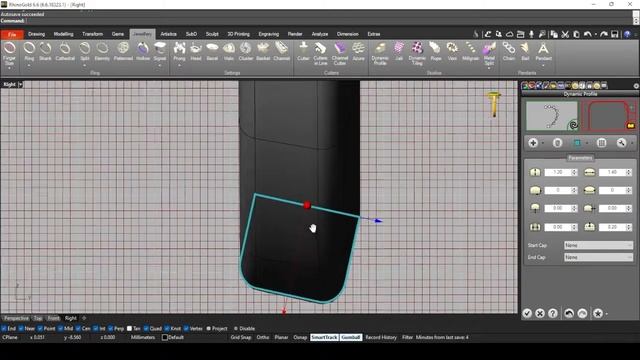This screenshot has width=640, height=360.
Task: Click the red File button
Action: 12,34
